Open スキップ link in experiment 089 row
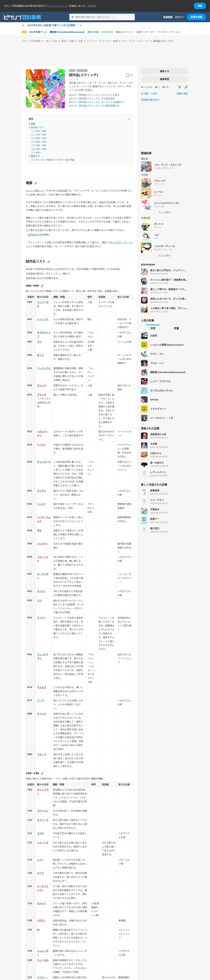 42,754
